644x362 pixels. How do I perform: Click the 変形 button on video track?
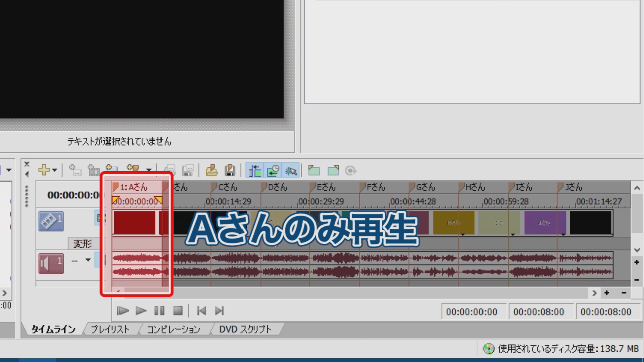click(83, 244)
